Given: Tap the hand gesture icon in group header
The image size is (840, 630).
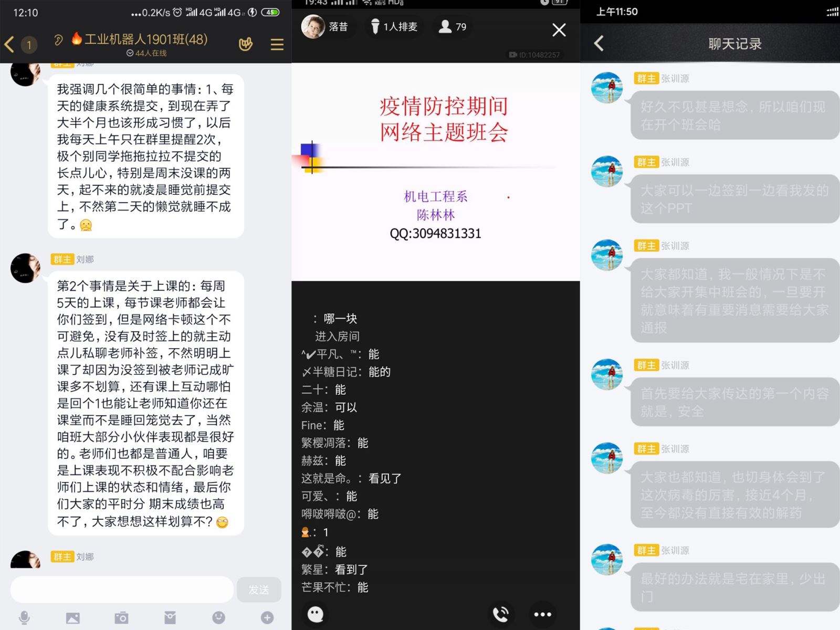Looking at the screenshot, I should pyautogui.click(x=245, y=44).
